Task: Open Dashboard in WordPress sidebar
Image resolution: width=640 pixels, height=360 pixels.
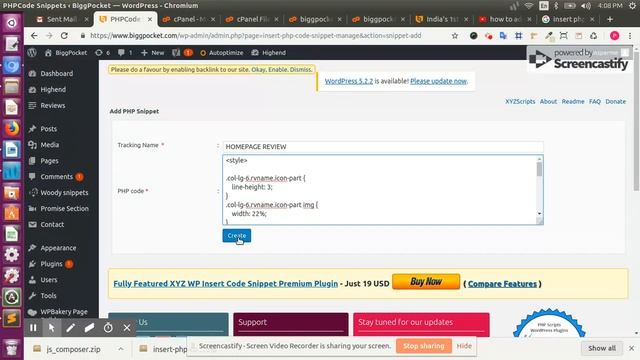Action: pyautogui.click(x=56, y=73)
